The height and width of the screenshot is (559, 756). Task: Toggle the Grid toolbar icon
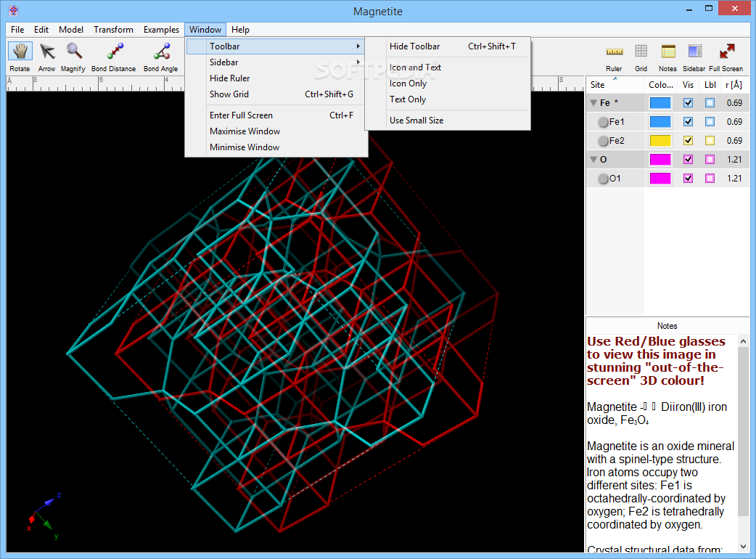(x=641, y=57)
